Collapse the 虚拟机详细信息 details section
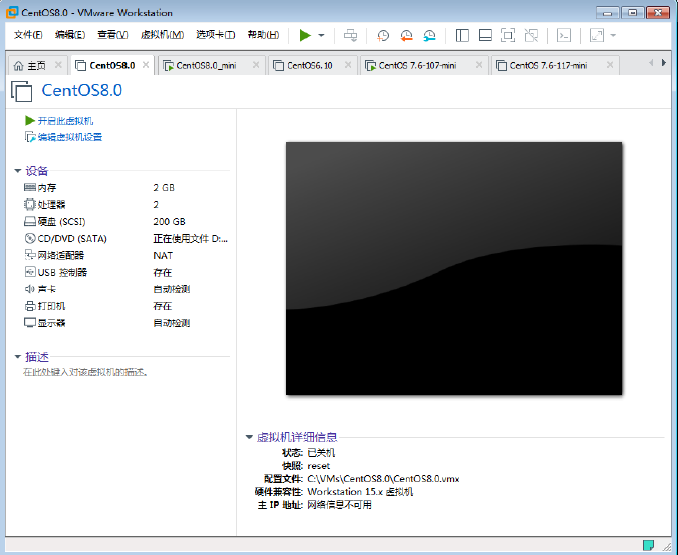This screenshot has height=555, width=678. [x=249, y=437]
